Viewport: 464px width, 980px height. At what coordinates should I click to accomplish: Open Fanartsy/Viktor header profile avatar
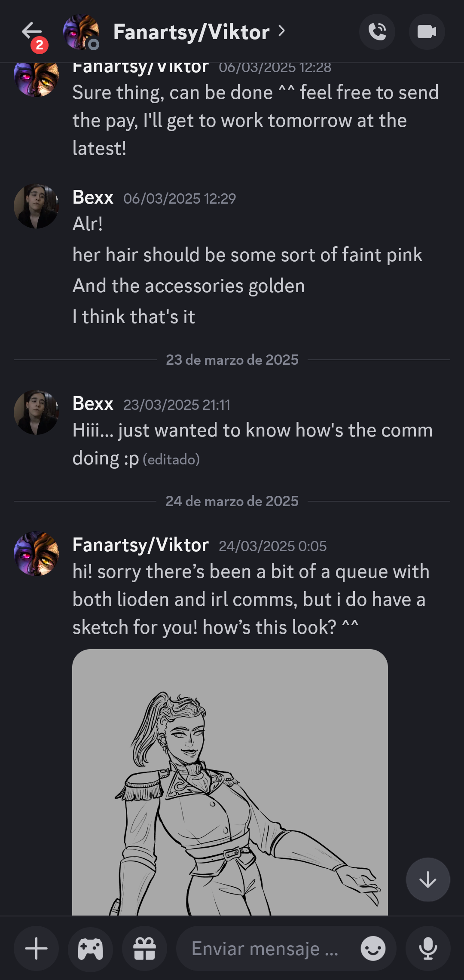coord(81,32)
